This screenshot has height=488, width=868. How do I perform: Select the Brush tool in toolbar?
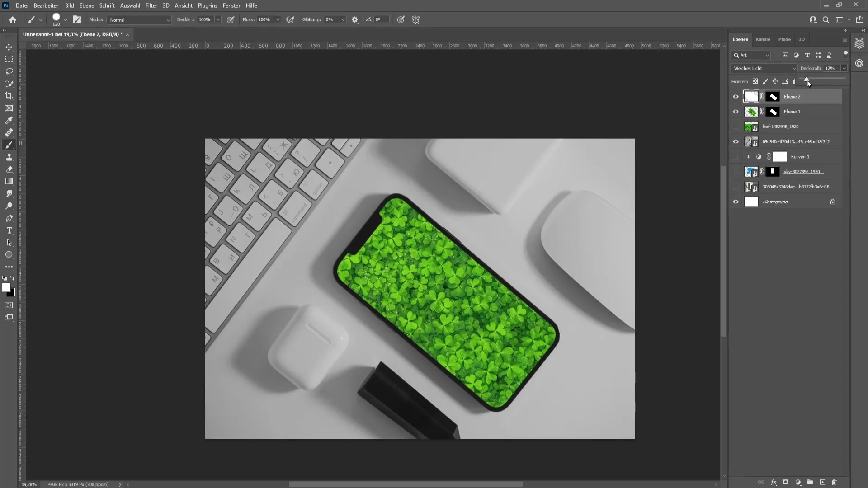9,145
